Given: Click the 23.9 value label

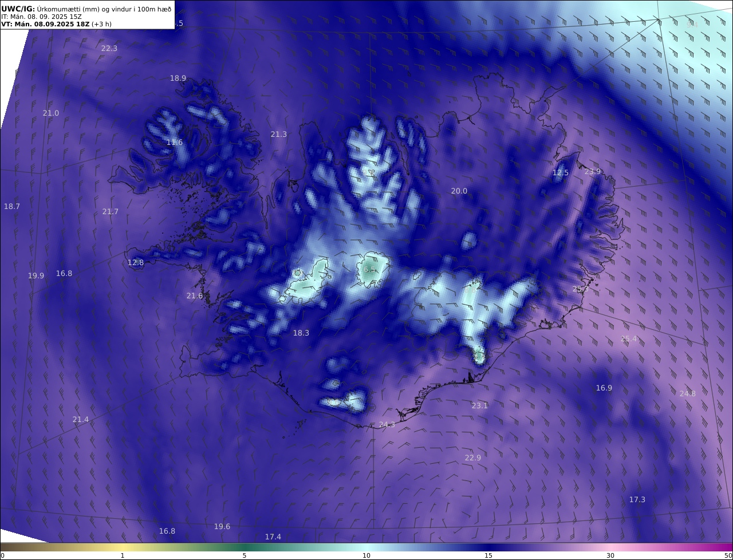Looking at the screenshot, I should pyautogui.click(x=593, y=172).
